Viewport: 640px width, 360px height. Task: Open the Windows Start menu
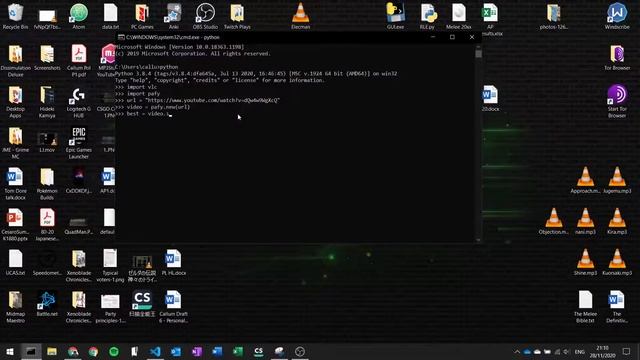10,351
